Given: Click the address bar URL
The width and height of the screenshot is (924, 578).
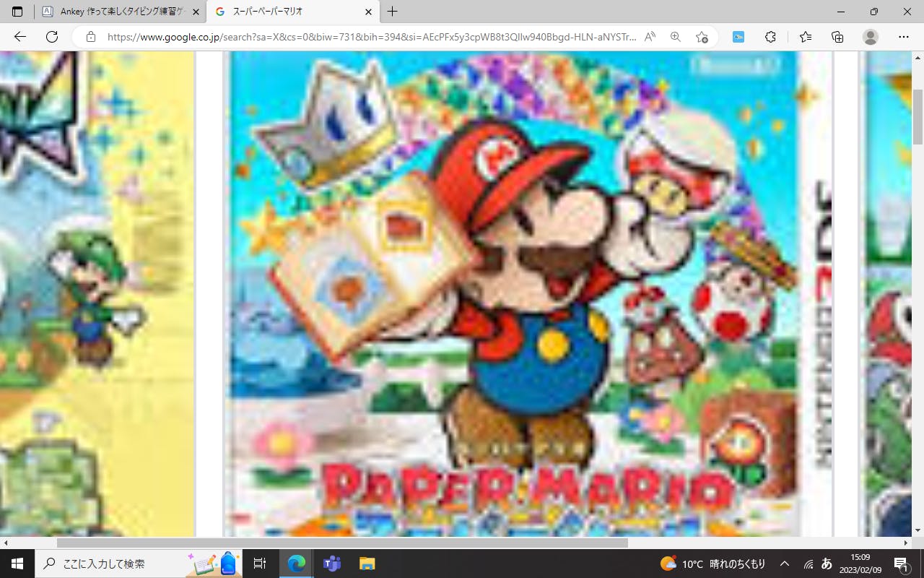Looking at the screenshot, I should point(372,37).
